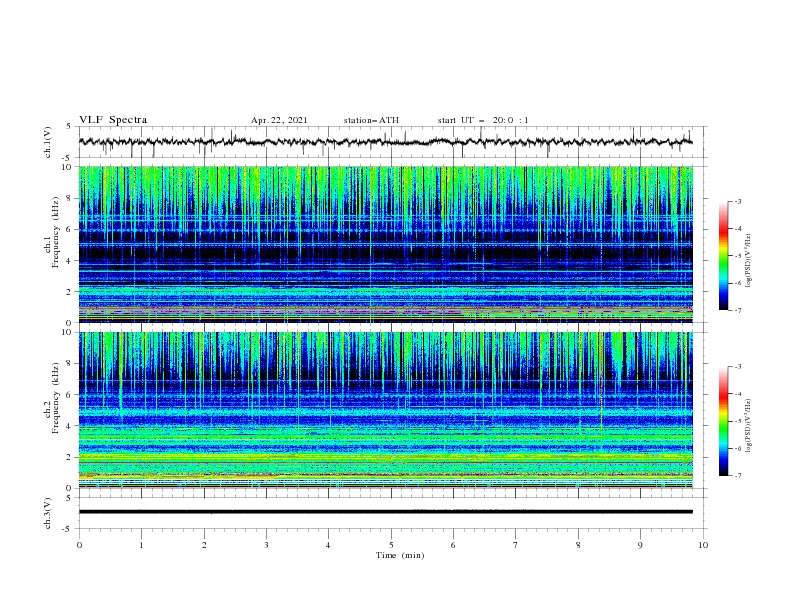Click the "-7" tick on ch.2 colorbar
Screen dimensions: 792x612
coord(738,476)
